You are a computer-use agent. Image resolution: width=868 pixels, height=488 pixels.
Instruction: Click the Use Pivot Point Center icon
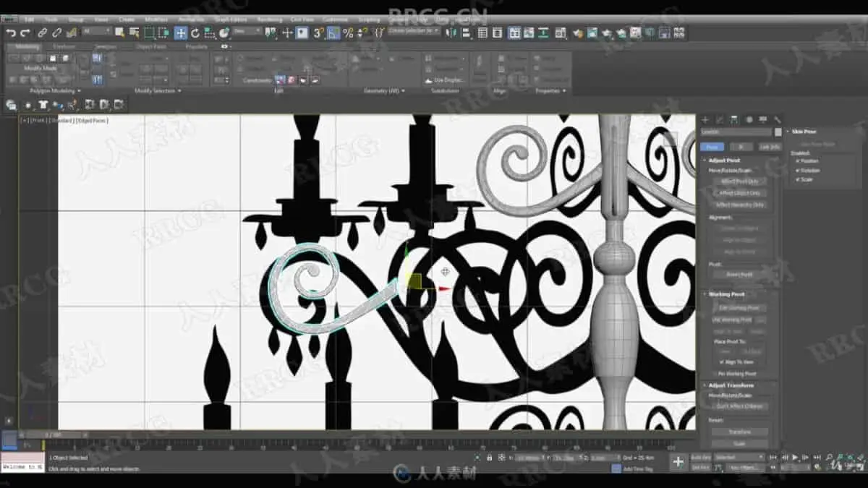272,33
